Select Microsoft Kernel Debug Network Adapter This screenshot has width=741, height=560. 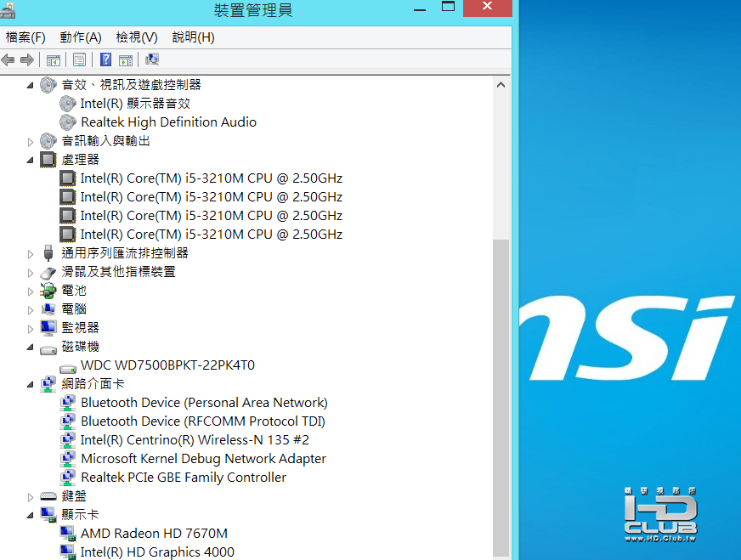[x=203, y=459]
